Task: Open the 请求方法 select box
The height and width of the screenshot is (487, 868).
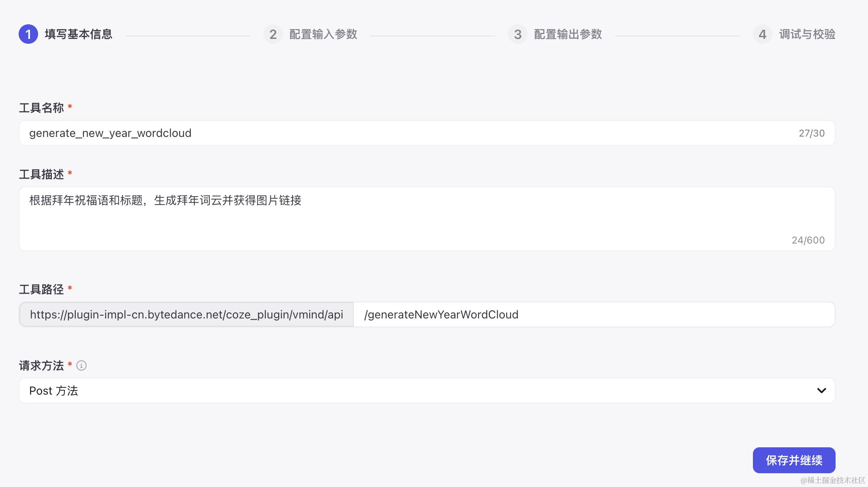Action: tap(405, 391)
